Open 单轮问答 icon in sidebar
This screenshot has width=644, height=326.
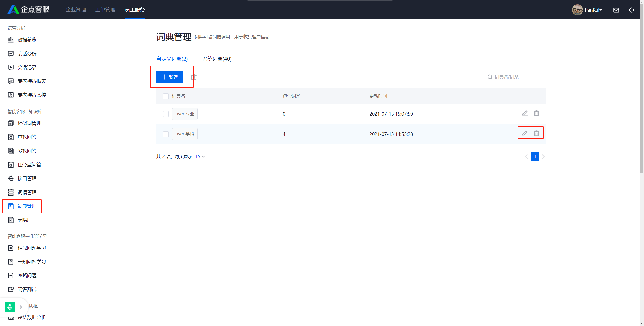click(11, 137)
